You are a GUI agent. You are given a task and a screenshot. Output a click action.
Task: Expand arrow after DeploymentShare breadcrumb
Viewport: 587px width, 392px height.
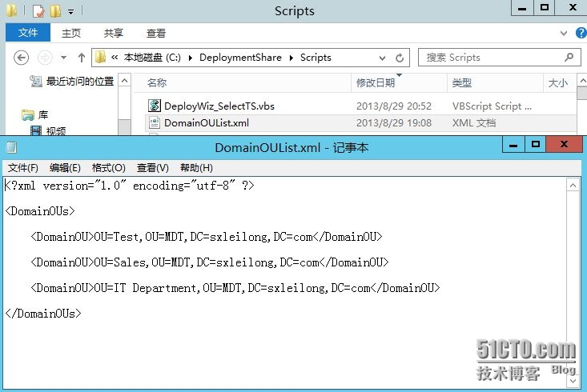point(291,58)
